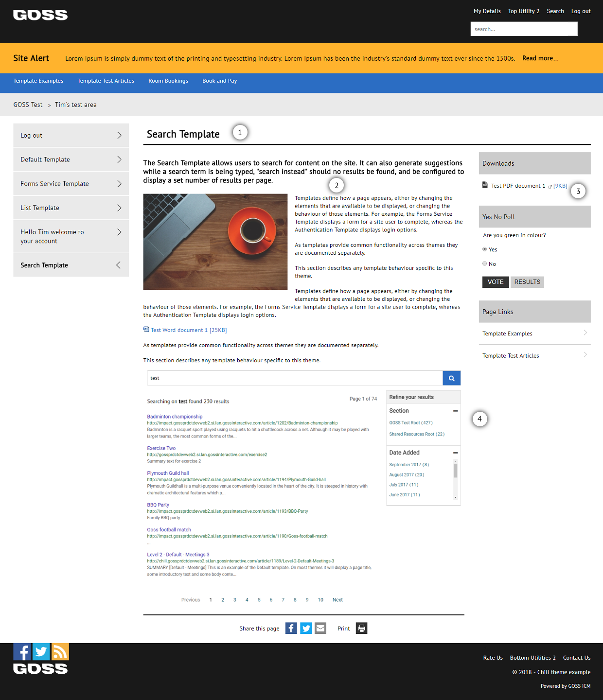Open Template Test Articles page link

pos(511,356)
